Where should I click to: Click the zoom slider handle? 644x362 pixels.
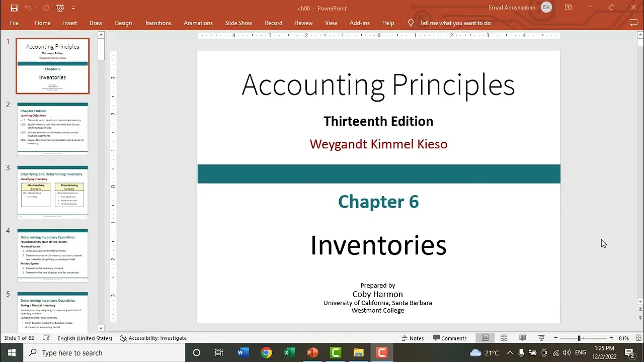(579, 338)
